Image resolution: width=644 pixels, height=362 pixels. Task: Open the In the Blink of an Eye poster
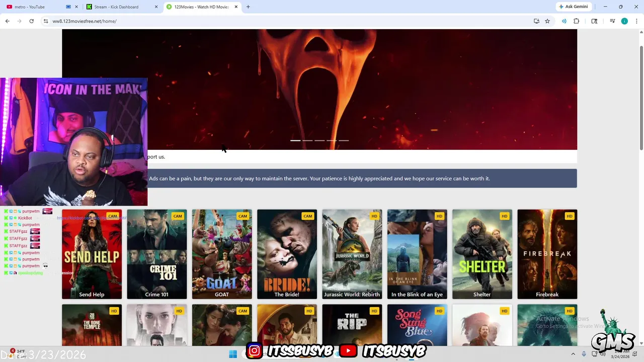click(x=417, y=254)
